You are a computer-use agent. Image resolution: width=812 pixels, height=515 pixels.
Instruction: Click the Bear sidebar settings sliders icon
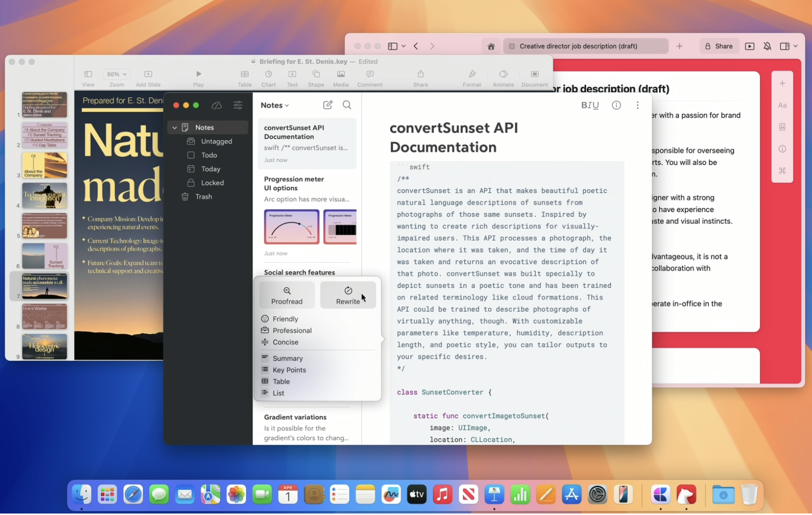238,105
